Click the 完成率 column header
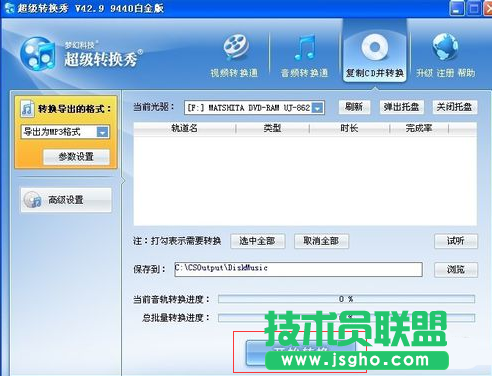The image size is (492, 376). (x=419, y=128)
